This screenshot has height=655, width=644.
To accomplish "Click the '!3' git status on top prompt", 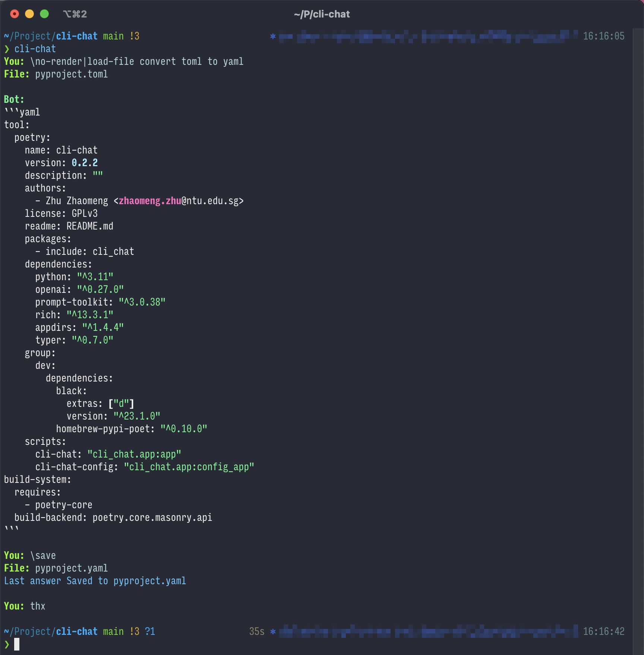I will coord(134,36).
